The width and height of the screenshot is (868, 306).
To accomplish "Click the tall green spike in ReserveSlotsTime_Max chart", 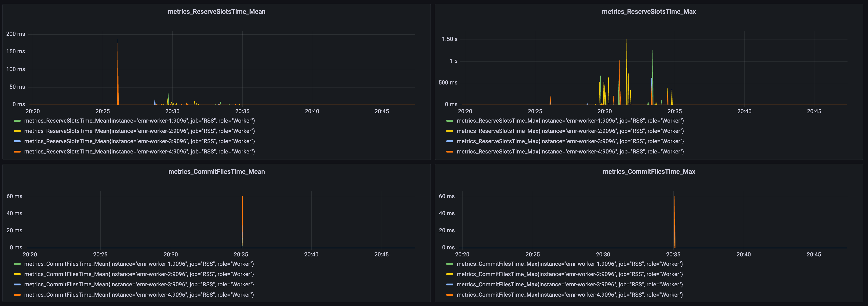I will (653, 77).
